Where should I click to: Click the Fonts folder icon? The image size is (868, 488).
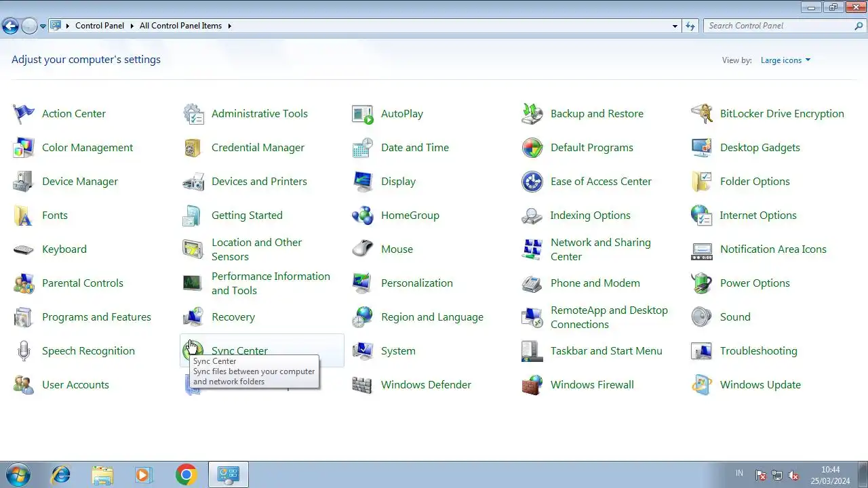pyautogui.click(x=24, y=216)
